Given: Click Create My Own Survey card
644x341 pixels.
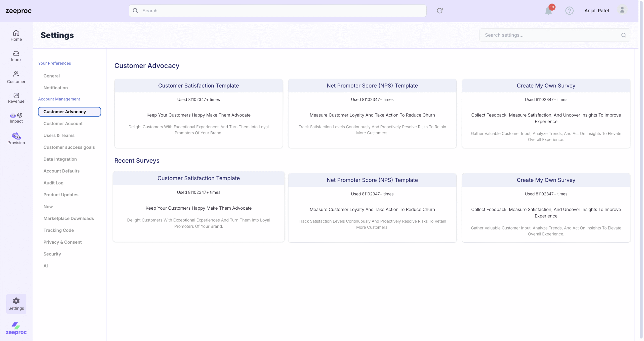Looking at the screenshot, I should click(546, 113).
